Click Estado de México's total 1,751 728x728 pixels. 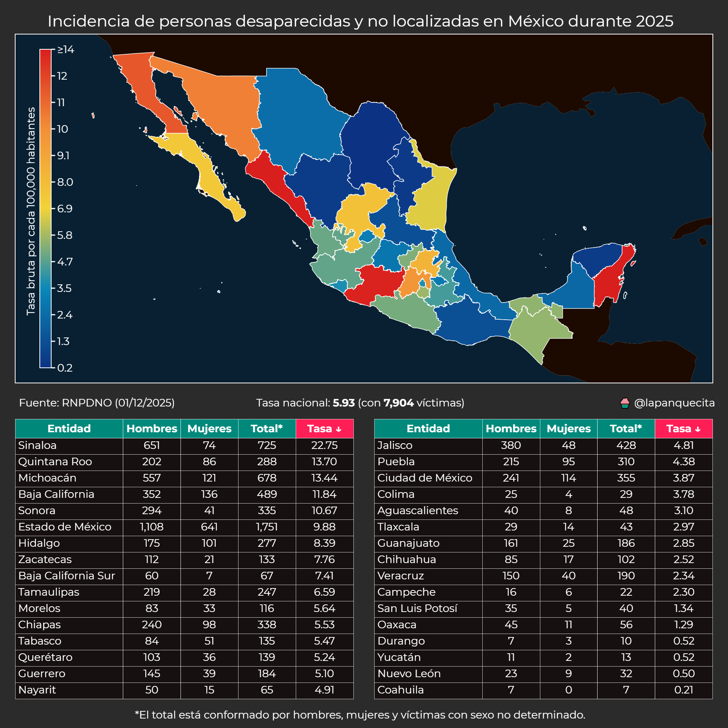click(267, 527)
